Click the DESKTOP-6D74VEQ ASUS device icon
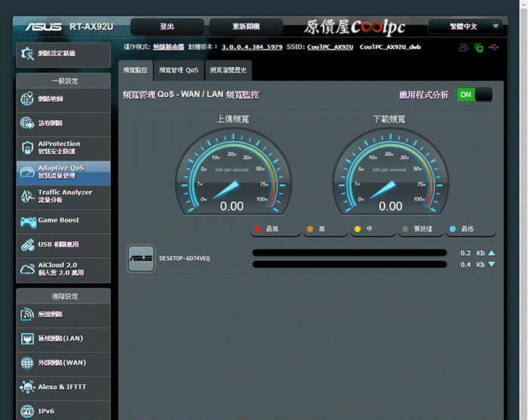 tap(141, 259)
